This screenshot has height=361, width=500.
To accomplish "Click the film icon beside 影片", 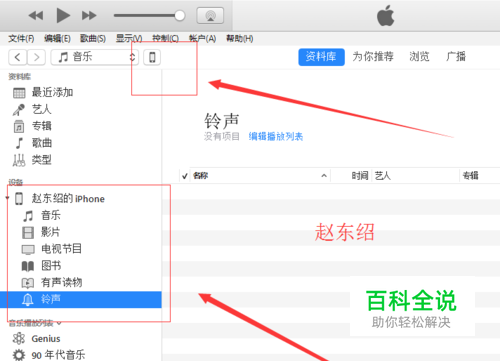I will (x=28, y=232).
